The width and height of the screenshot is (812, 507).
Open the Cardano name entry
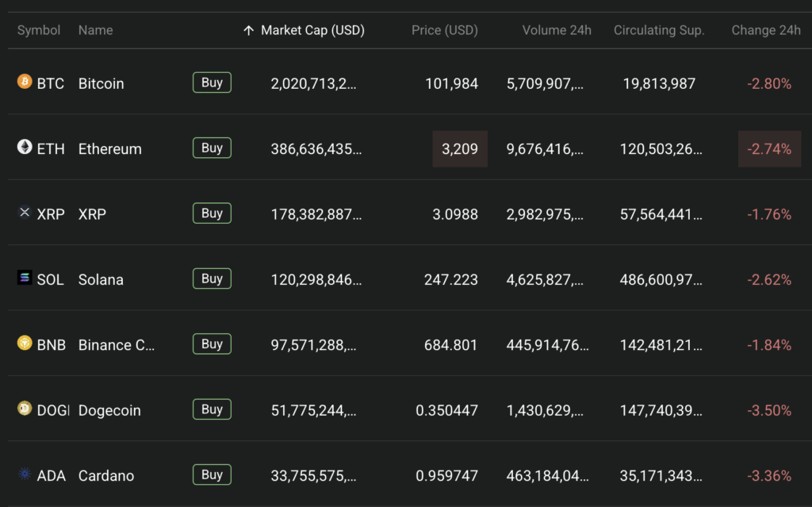(106, 475)
